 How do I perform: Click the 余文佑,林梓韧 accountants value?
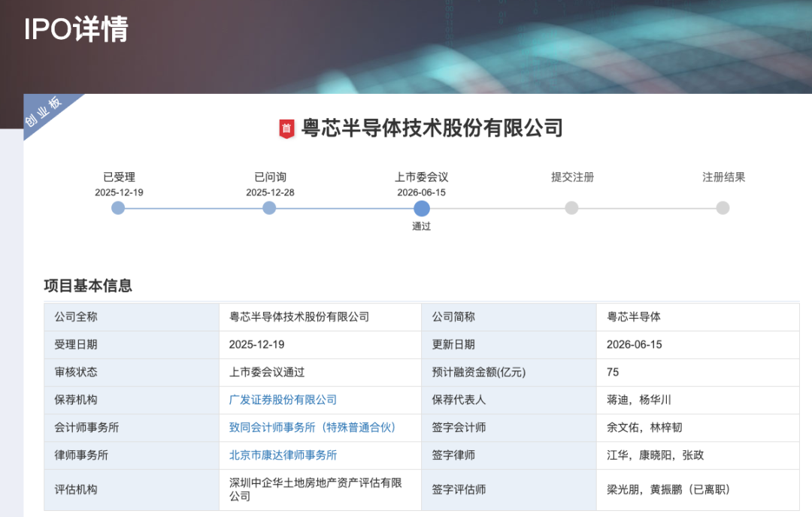pyautogui.click(x=645, y=428)
